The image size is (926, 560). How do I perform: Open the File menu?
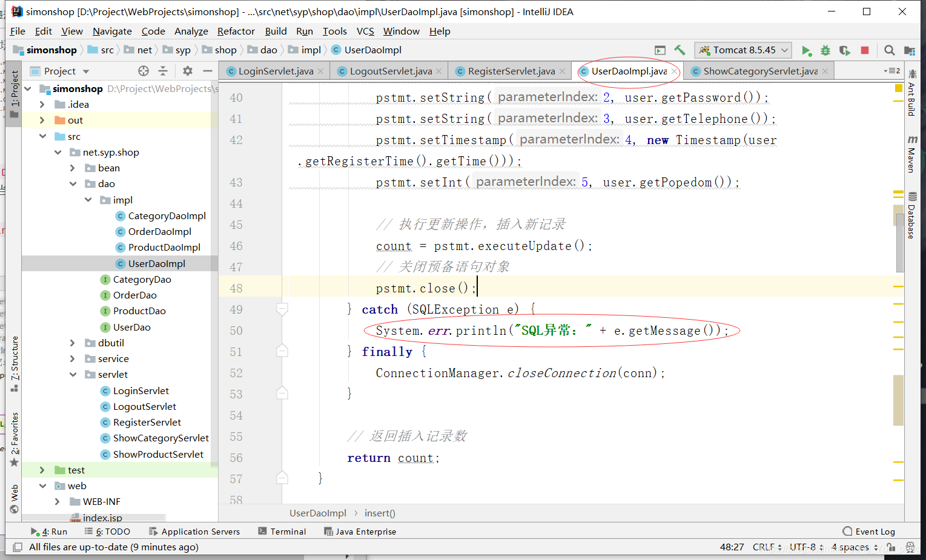(18, 31)
